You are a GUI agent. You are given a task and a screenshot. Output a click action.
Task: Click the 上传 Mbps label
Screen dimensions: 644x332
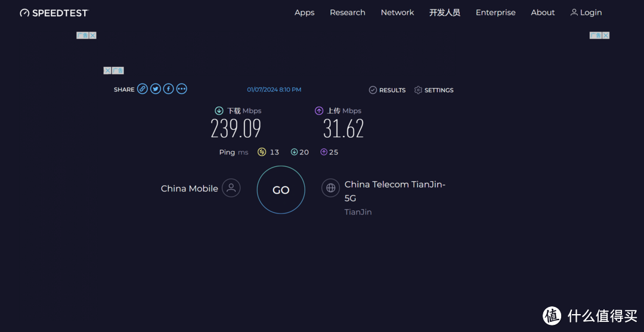coord(344,111)
